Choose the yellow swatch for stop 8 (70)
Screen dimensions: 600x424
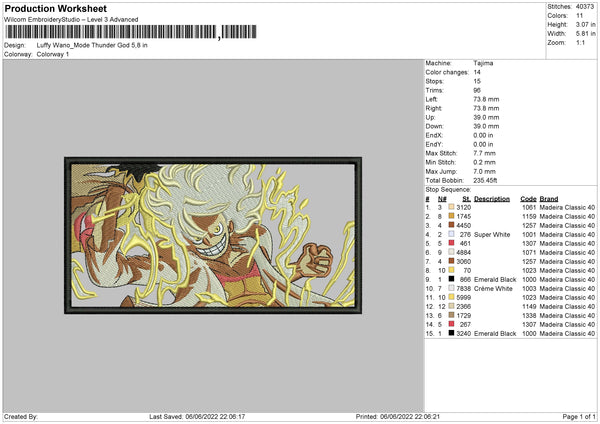(x=452, y=270)
